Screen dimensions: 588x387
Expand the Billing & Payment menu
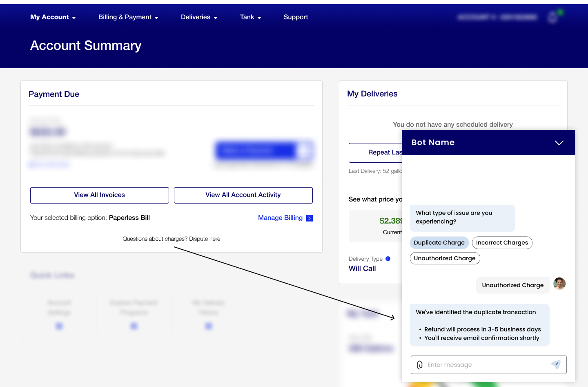pos(128,17)
